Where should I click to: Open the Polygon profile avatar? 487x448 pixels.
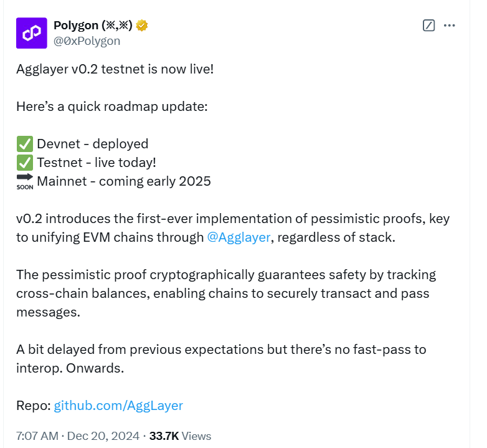click(32, 33)
